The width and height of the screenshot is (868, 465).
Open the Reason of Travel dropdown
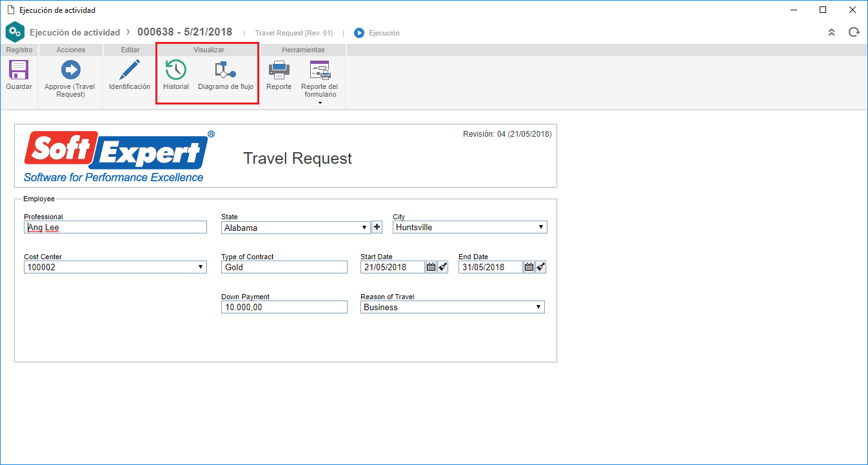453,307
